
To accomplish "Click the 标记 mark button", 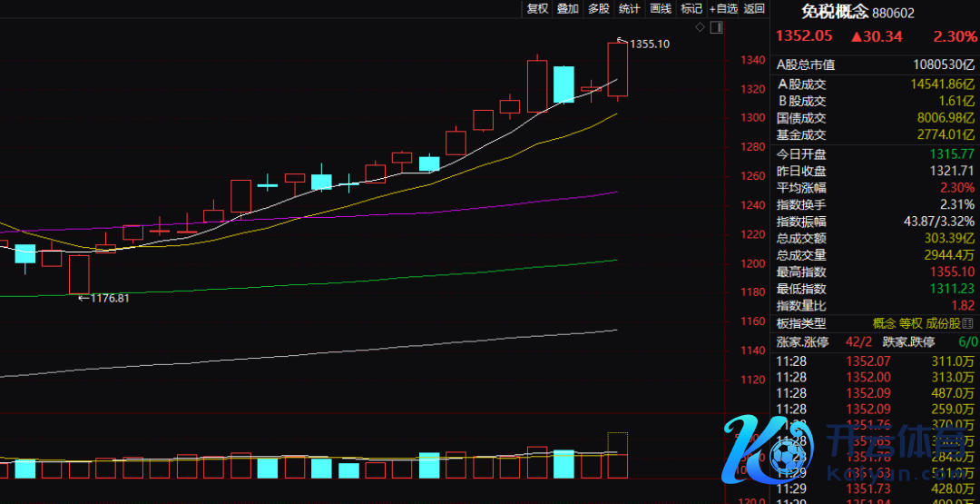I will (x=691, y=9).
